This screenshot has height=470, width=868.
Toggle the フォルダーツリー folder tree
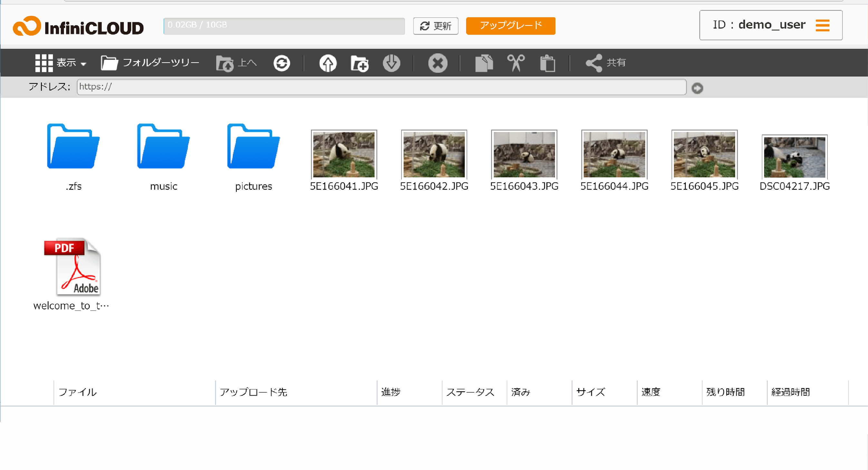(150, 63)
